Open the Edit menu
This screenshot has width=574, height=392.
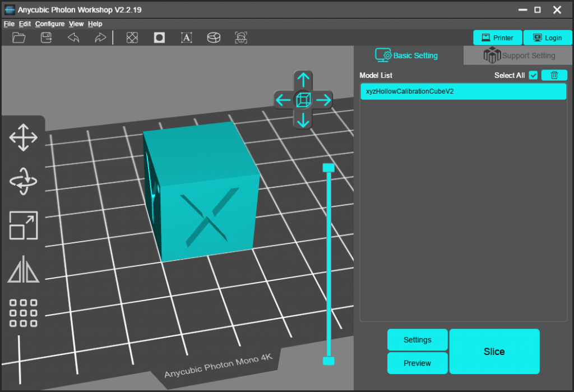pyautogui.click(x=25, y=24)
